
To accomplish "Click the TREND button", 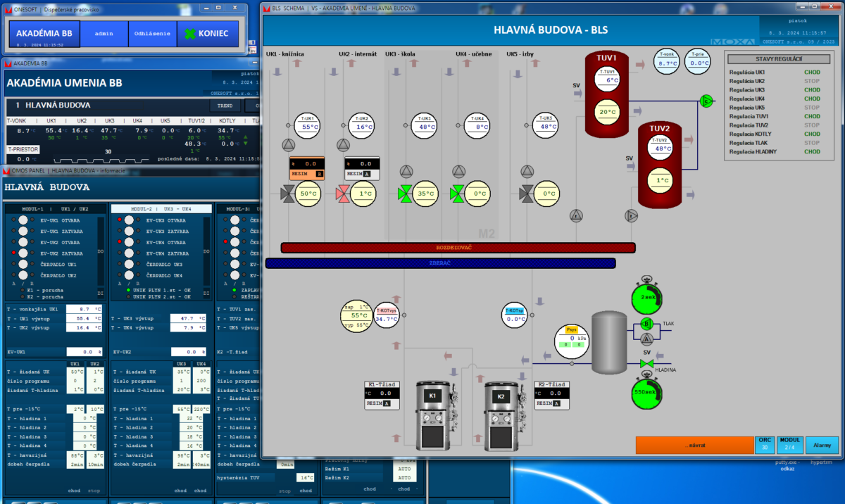I will click(x=225, y=106).
